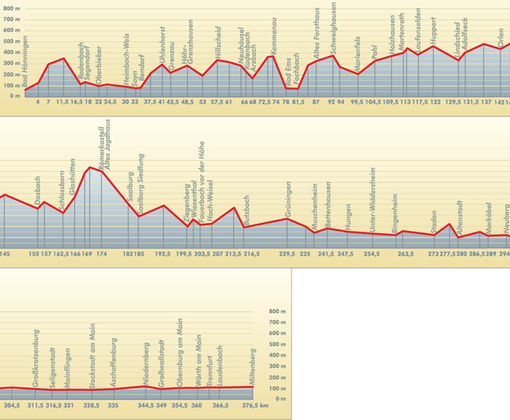Click the Bad Hönningen start label
This screenshot has width=510, height=420.
(x=25, y=62)
